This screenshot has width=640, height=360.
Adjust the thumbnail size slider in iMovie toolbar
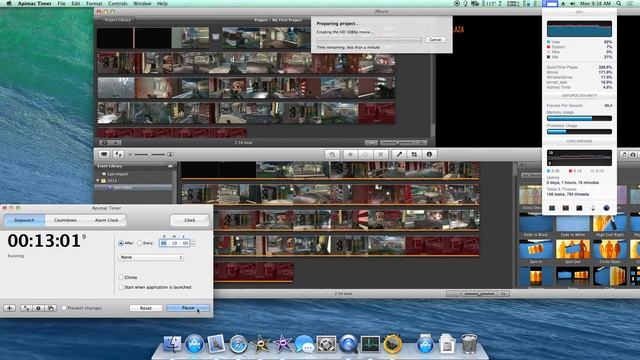tap(150, 154)
